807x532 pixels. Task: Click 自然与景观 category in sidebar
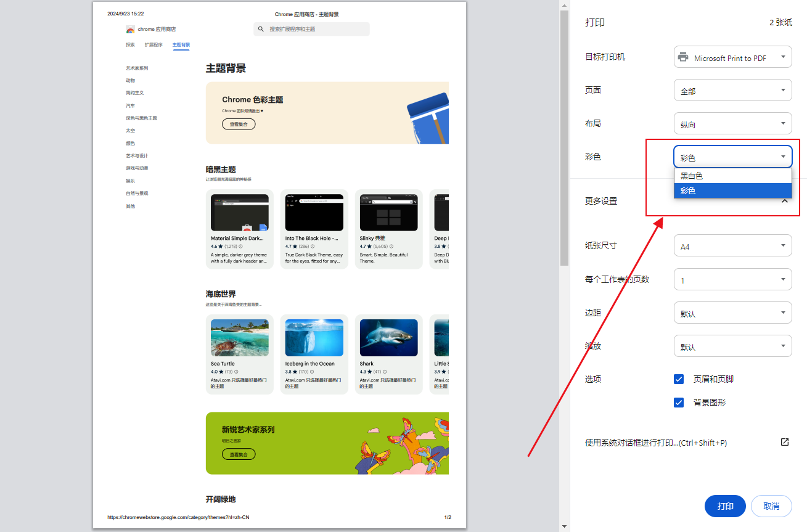[137, 194]
